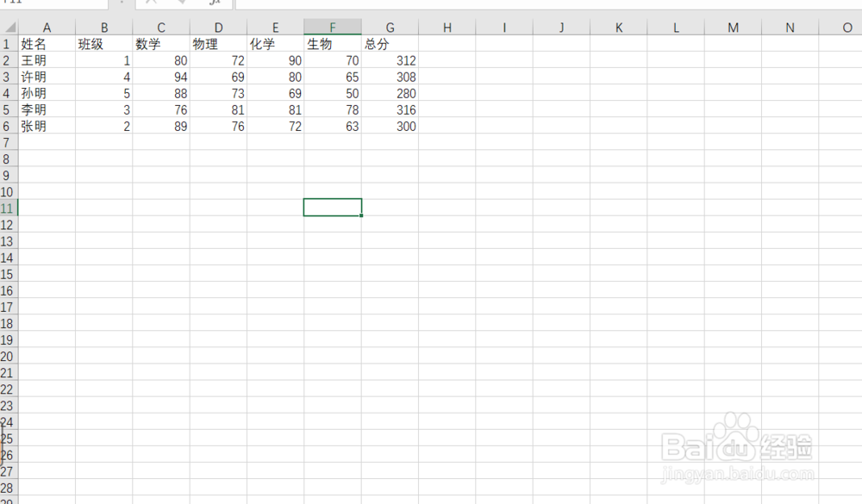Click 王明's 数学 score 80
Image resolution: width=862 pixels, height=504 pixels.
(x=161, y=60)
